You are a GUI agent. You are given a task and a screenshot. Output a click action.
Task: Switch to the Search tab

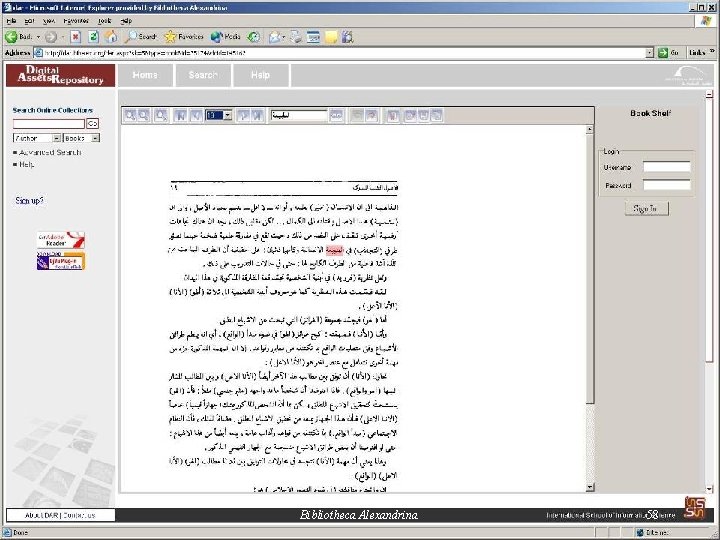(203, 75)
